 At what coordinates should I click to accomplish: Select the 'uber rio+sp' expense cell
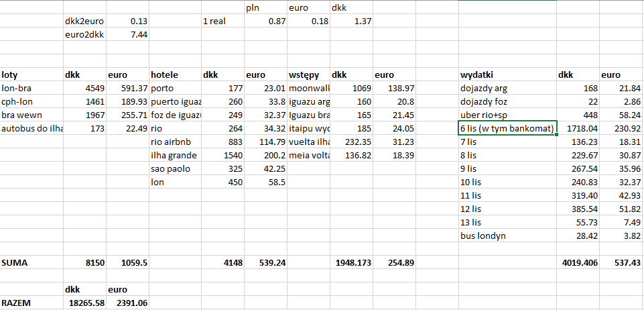[508, 115]
